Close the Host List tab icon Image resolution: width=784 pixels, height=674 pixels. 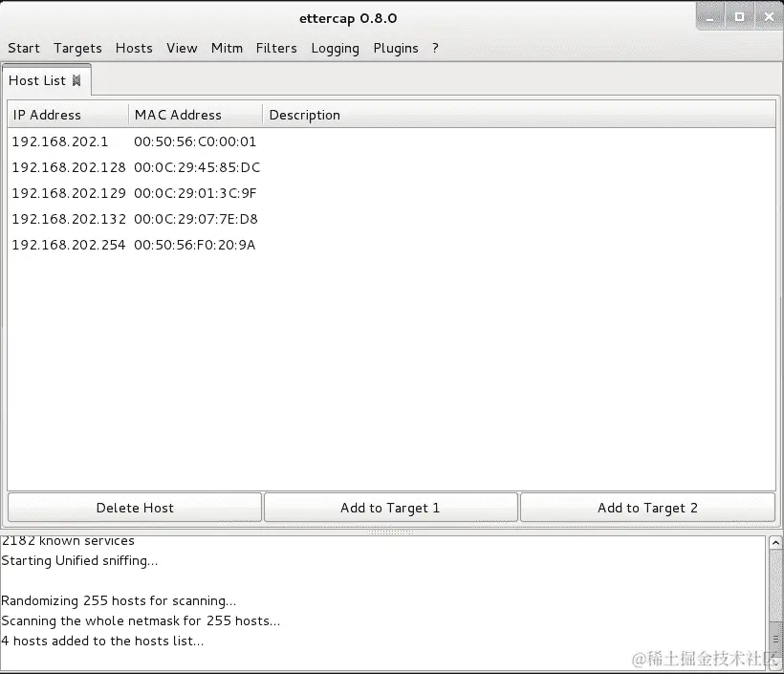pos(76,80)
